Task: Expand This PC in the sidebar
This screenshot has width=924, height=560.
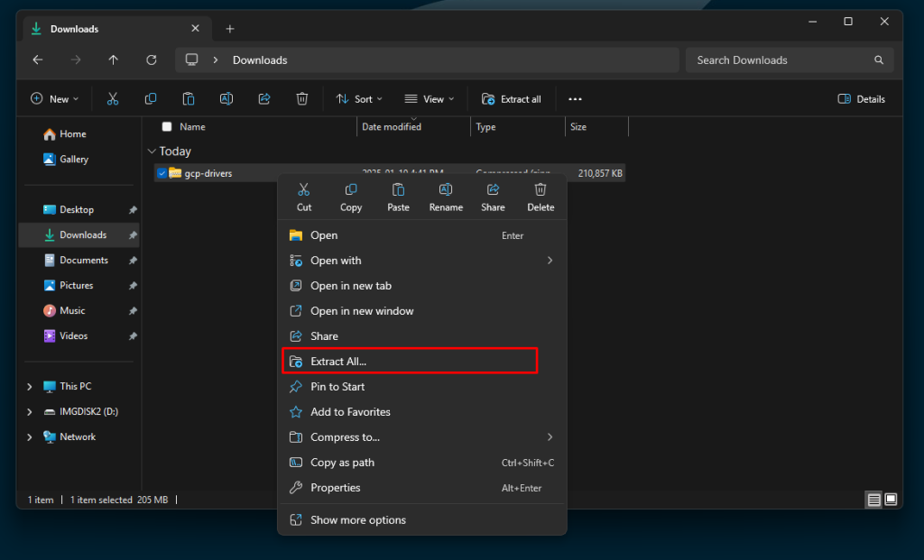Action: tap(28, 385)
